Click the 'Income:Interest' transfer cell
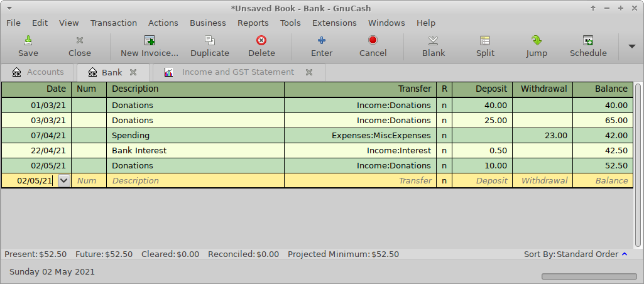 tap(360, 150)
